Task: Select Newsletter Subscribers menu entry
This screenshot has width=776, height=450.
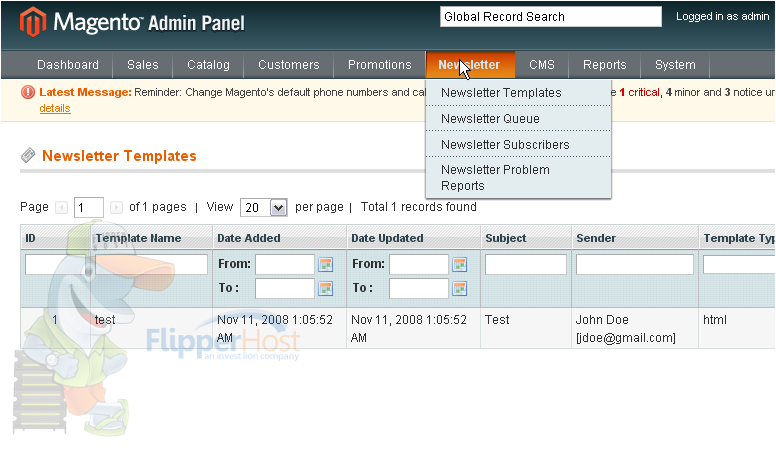Action: pos(518,145)
